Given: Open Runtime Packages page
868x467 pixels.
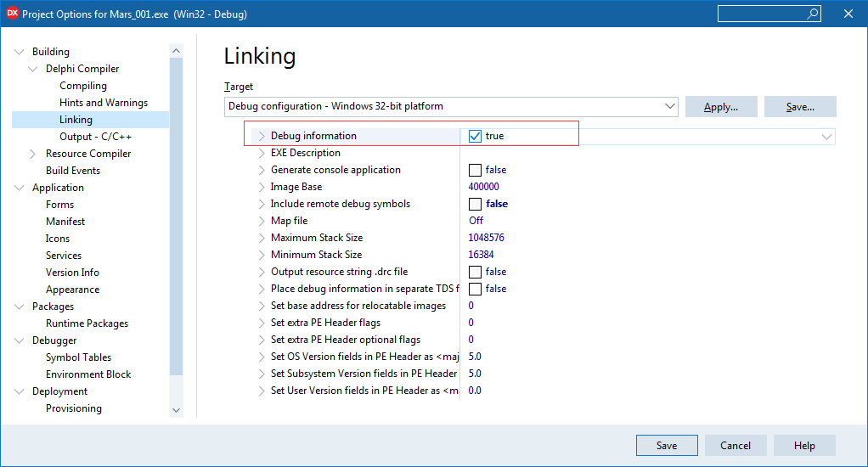Looking at the screenshot, I should (87, 324).
